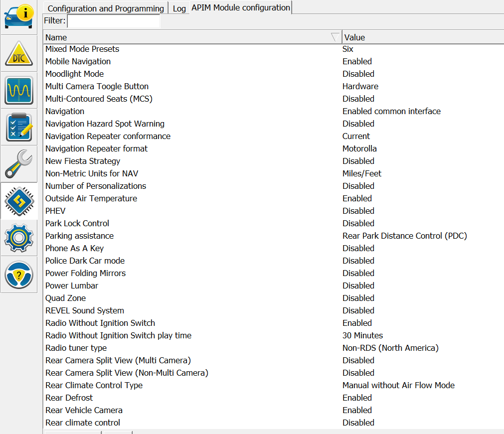This screenshot has height=434, width=504.
Task: Open the Vehicle information section
Action: click(19, 16)
